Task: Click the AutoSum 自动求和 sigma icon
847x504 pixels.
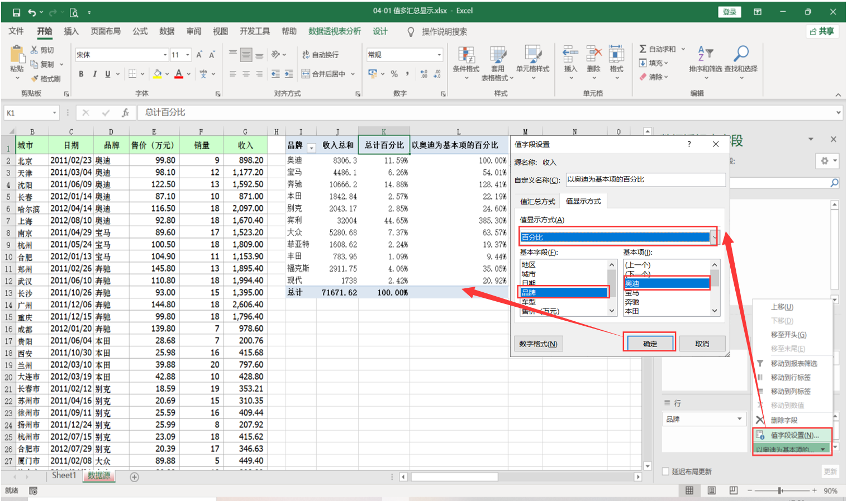Action: [643, 49]
